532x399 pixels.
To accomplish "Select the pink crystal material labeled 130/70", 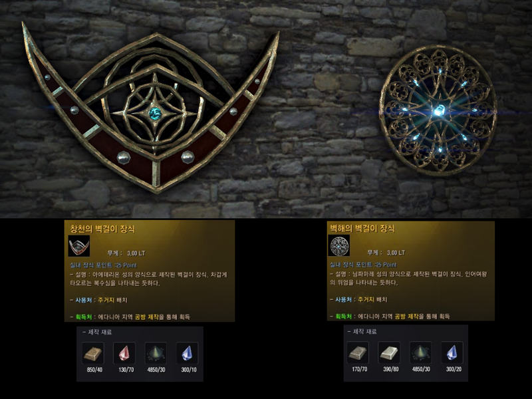I will (124, 353).
